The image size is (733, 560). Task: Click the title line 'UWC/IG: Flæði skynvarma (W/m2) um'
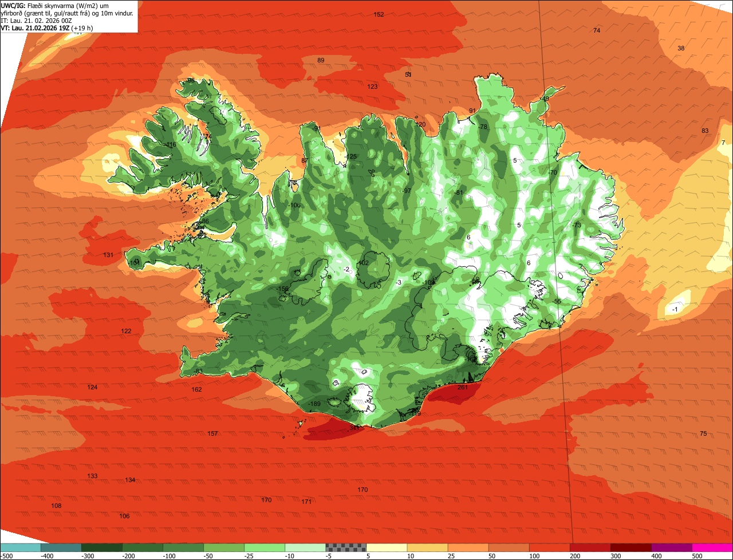pyautogui.click(x=58, y=5)
